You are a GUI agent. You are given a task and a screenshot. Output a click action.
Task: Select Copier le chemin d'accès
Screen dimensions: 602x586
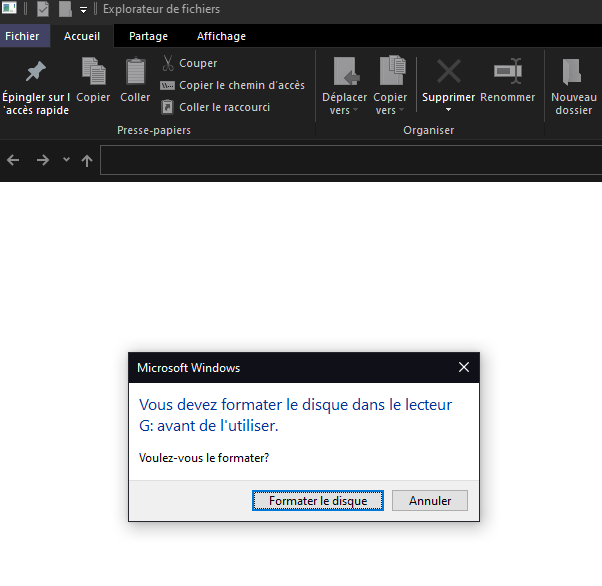tap(232, 85)
